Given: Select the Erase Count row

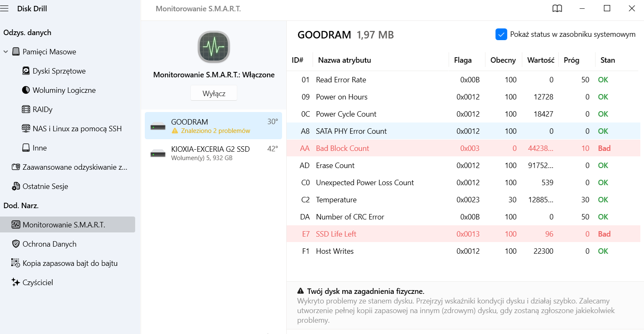Looking at the screenshot, I should click(x=463, y=166).
